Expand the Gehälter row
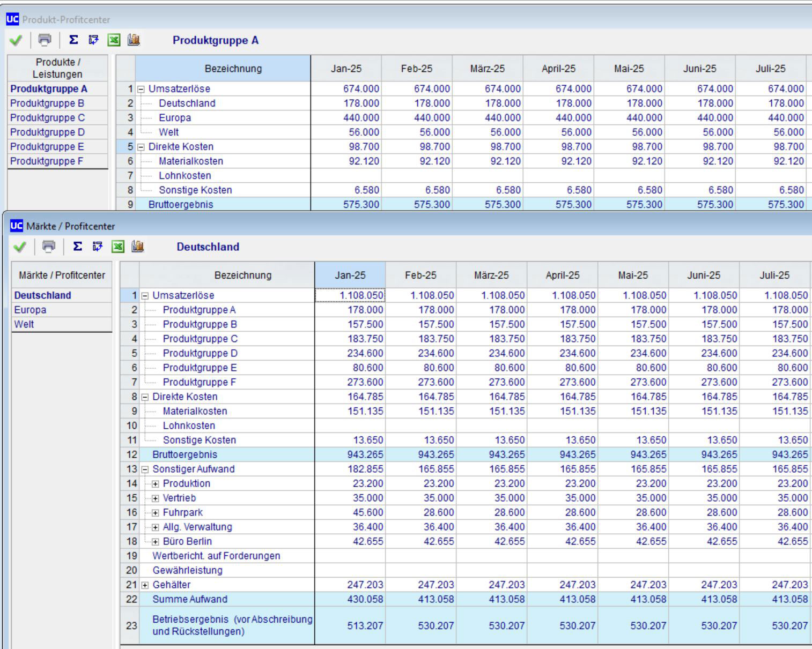This screenshot has height=649, width=812. 145,585
